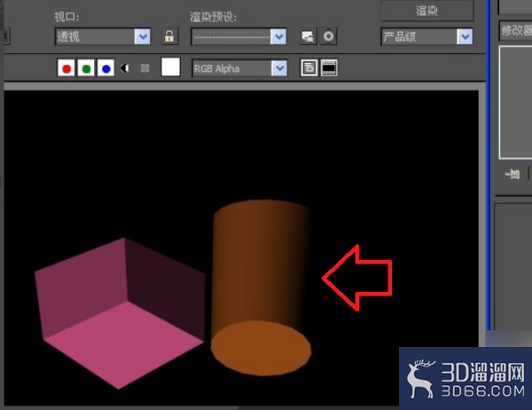Open the RGB Alpha channel dropdown

pyautogui.click(x=239, y=68)
